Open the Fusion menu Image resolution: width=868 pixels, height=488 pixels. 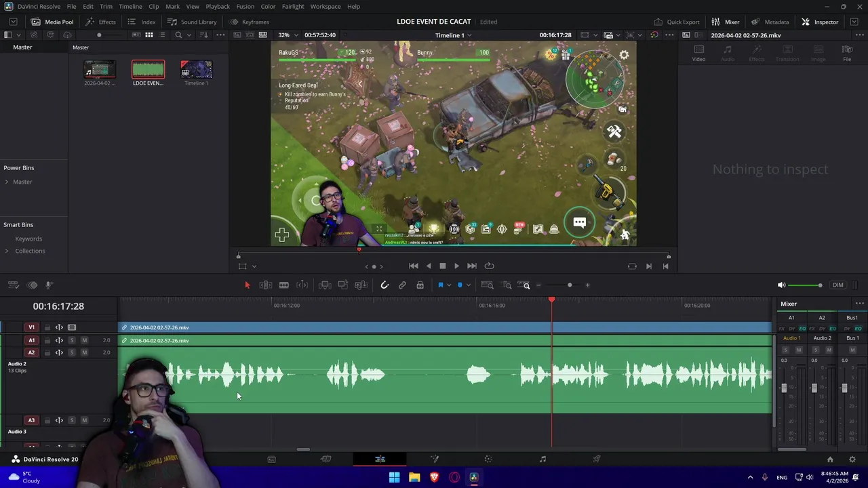click(245, 6)
